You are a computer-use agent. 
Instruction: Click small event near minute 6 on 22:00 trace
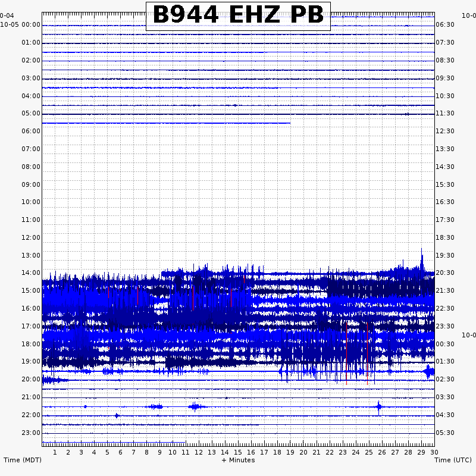coord(117,415)
